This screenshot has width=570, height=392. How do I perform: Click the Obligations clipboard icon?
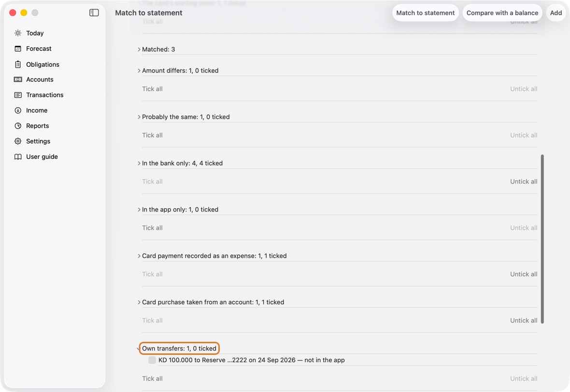(x=18, y=64)
